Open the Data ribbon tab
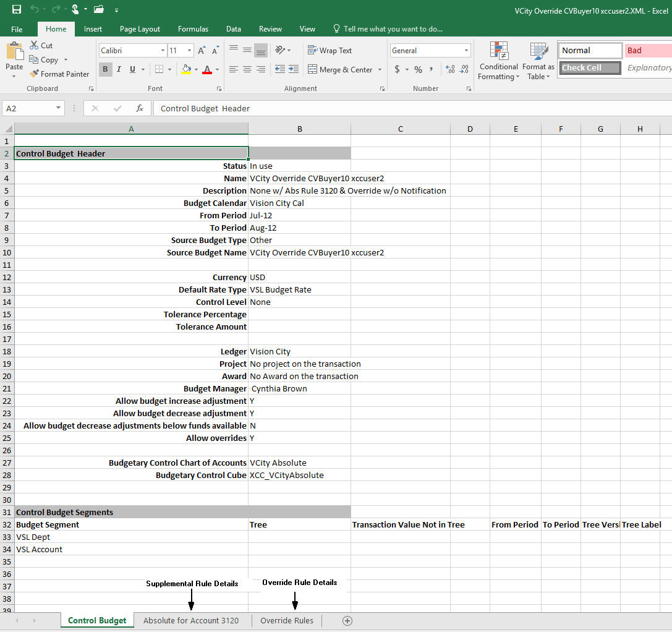Viewport: 672px width, 632px height. click(x=234, y=28)
